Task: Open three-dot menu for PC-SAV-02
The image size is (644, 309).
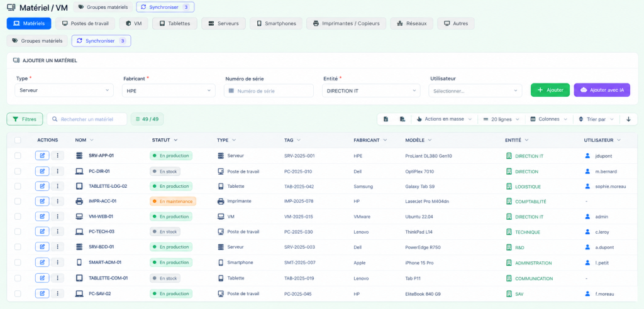Action: click(x=57, y=293)
